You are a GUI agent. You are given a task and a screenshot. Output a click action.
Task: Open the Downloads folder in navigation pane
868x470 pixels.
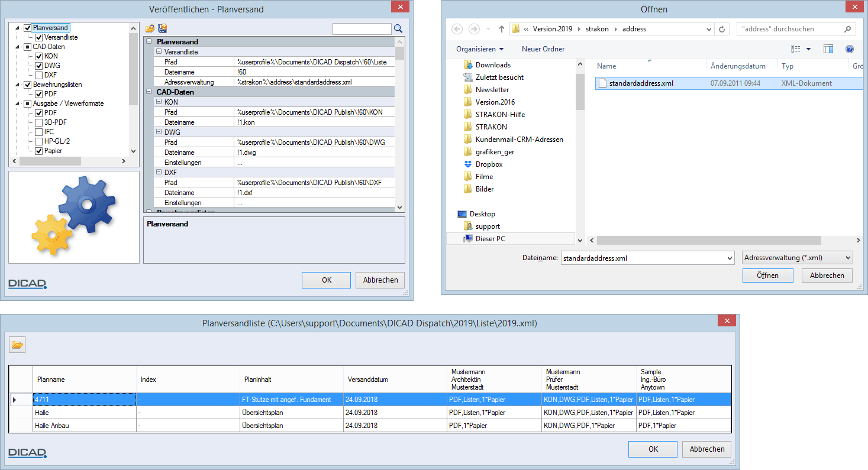tap(488, 65)
